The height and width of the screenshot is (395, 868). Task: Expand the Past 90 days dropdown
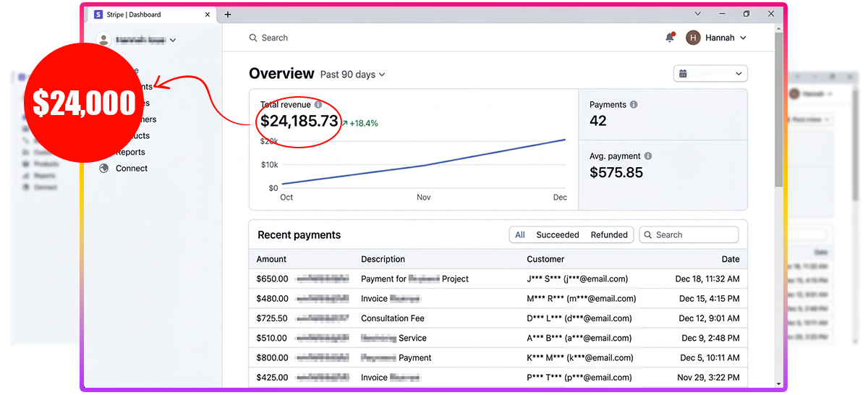click(353, 75)
